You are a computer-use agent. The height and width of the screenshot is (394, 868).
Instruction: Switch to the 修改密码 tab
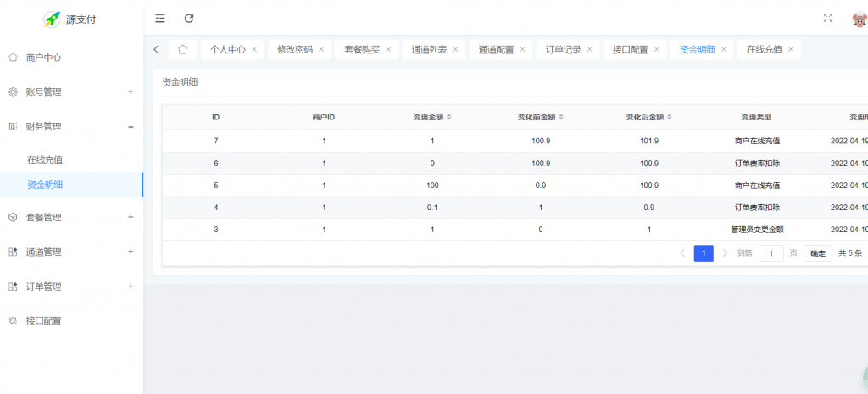295,49
